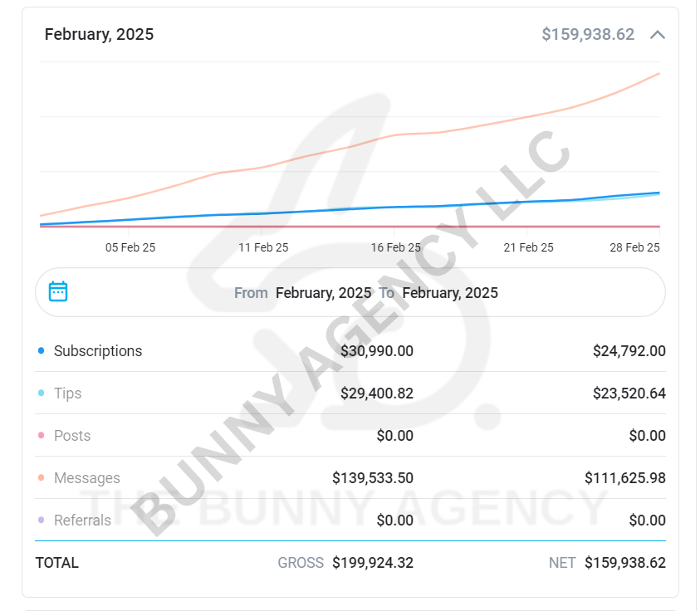Image resolution: width=700 pixels, height=611 pixels.
Task: Click the $159,938.62 header total
Action: [x=588, y=35]
